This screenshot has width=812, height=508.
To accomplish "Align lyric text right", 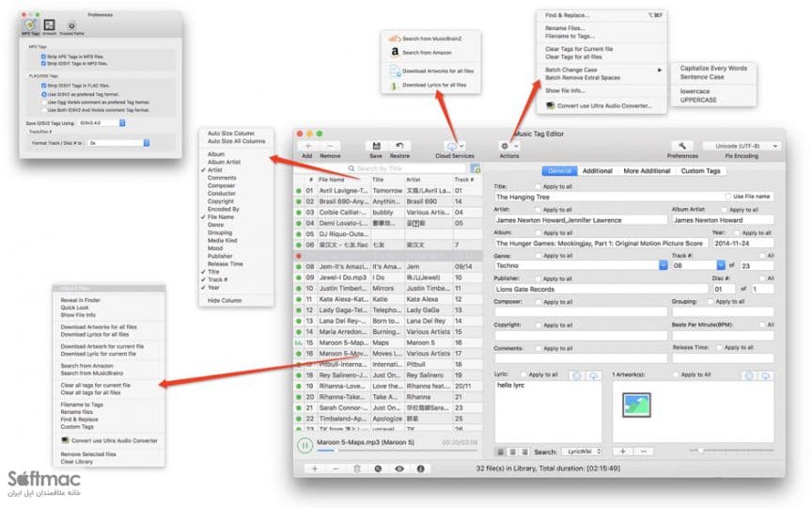I will (x=524, y=452).
